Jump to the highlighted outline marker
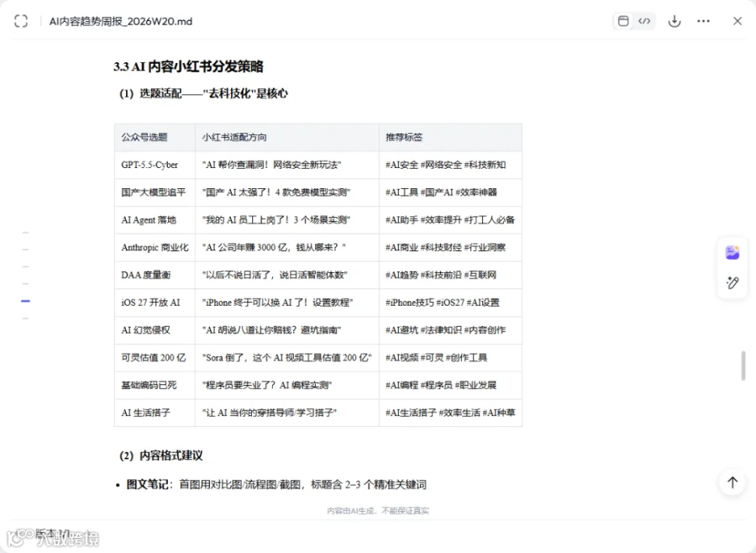Viewport: 756px width, 553px height. (x=25, y=301)
